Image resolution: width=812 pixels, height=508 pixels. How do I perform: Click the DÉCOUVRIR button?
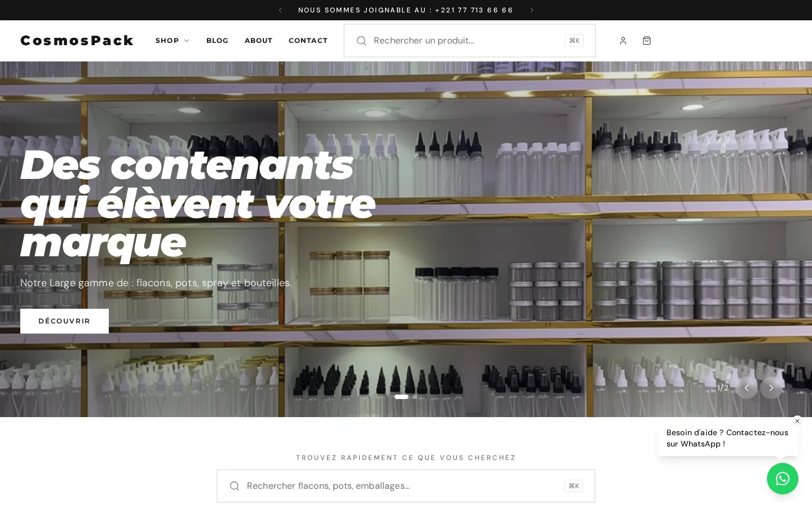(x=64, y=321)
